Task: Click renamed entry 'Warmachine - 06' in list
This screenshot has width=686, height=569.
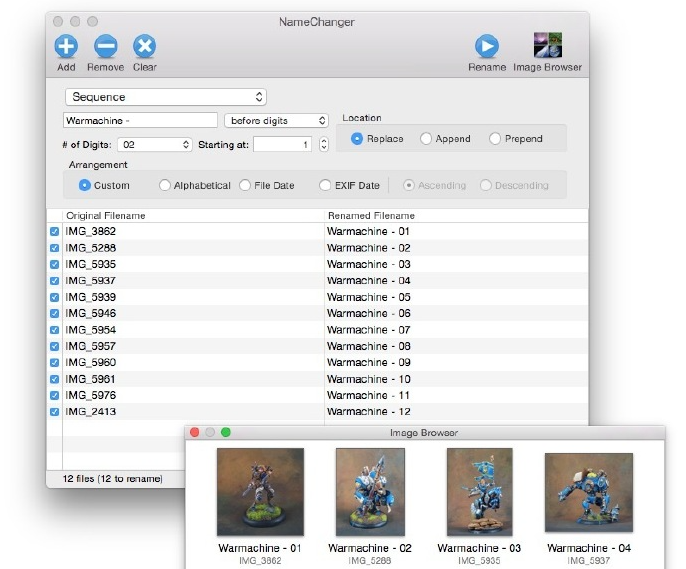Action: click(x=368, y=314)
